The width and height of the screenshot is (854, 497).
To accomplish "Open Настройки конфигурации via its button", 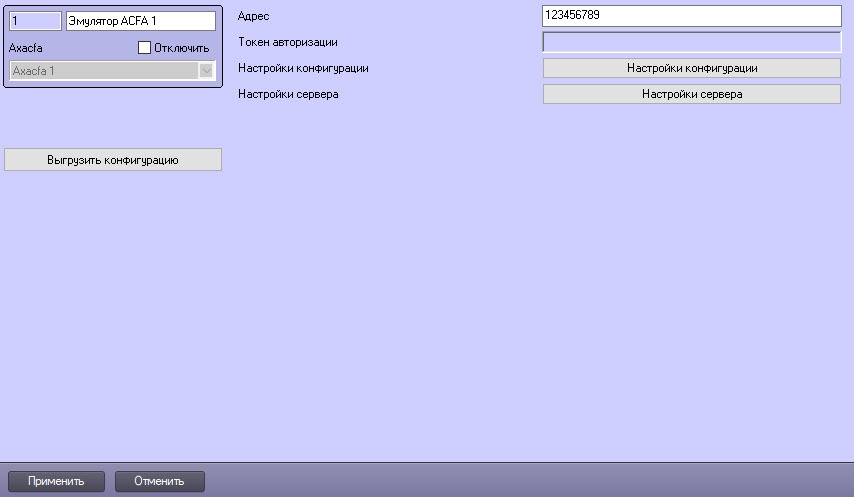I will coord(691,68).
